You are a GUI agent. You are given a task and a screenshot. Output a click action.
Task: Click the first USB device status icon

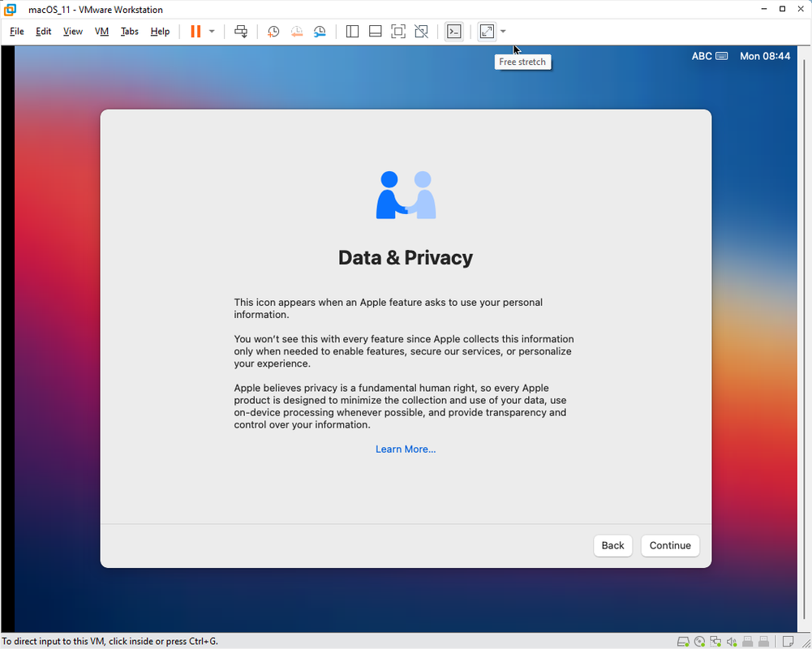(x=747, y=642)
